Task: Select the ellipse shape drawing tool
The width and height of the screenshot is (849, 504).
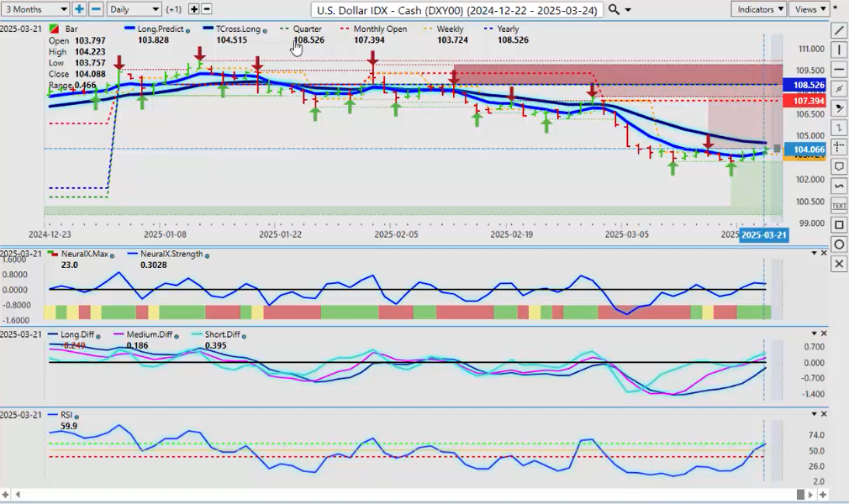Action: pyautogui.click(x=838, y=244)
